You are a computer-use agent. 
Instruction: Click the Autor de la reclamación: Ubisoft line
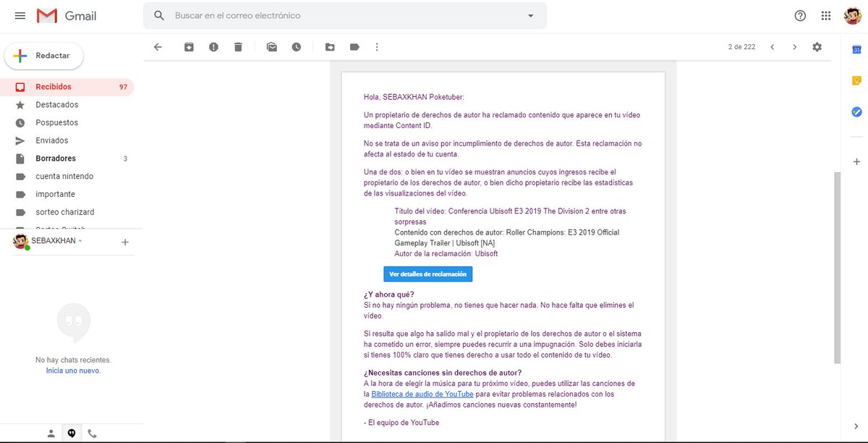pyautogui.click(x=446, y=253)
